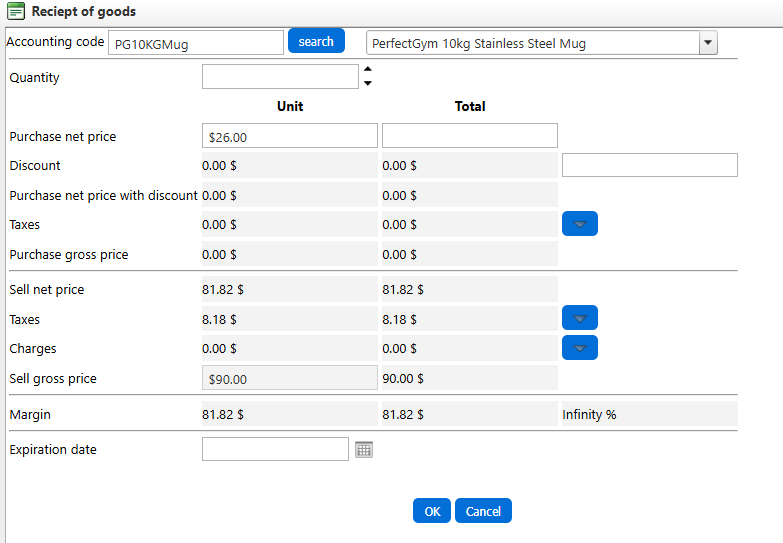Click the search button
The width and height of the screenshot is (783, 543).
pos(316,41)
